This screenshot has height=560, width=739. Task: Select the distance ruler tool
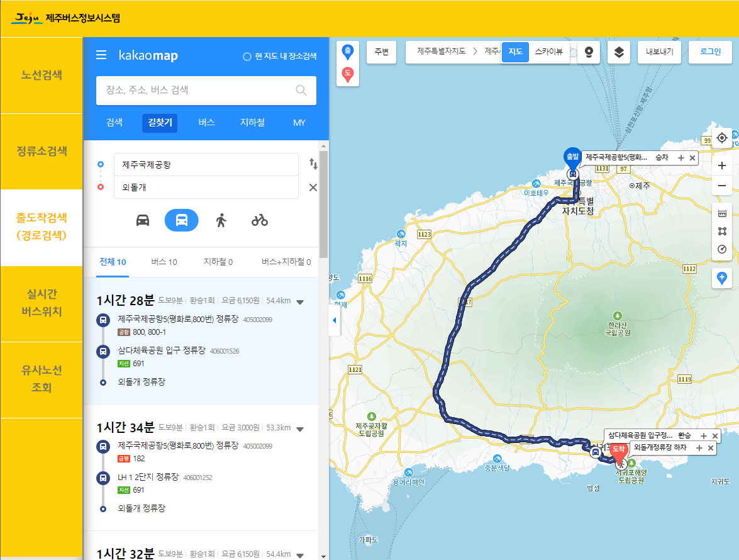coord(722,213)
